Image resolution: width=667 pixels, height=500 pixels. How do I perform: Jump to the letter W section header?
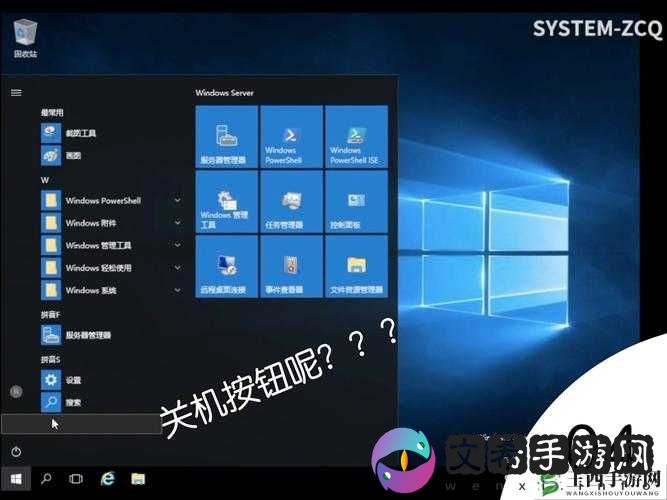[x=45, y=180]
